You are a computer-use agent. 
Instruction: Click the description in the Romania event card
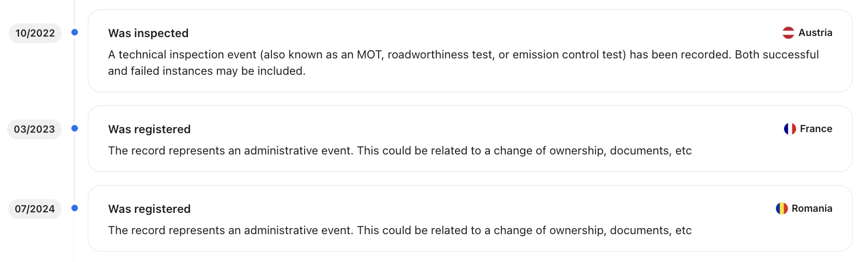point(400,230)
